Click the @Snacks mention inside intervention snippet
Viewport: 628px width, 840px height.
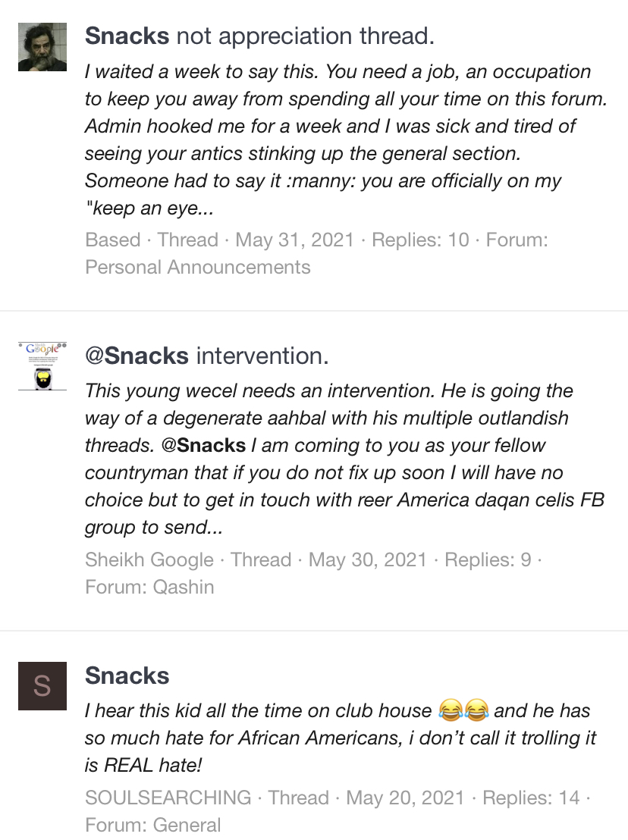203,446
